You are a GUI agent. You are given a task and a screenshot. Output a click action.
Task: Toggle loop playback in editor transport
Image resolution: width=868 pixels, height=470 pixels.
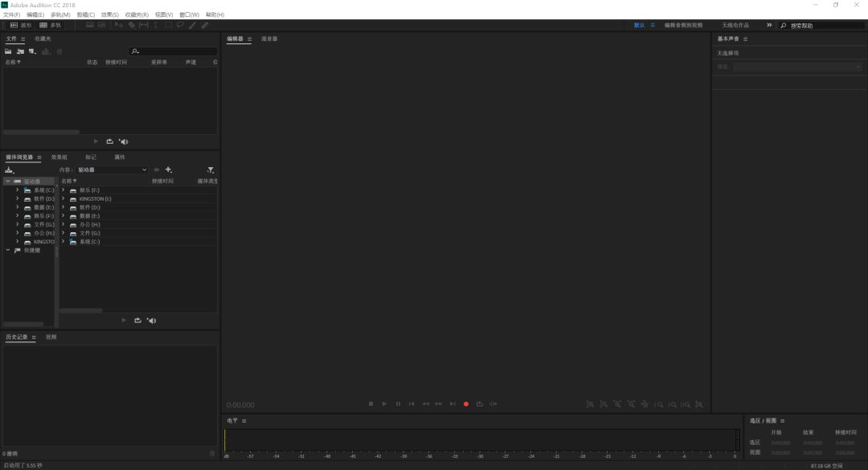click(479, 404)
